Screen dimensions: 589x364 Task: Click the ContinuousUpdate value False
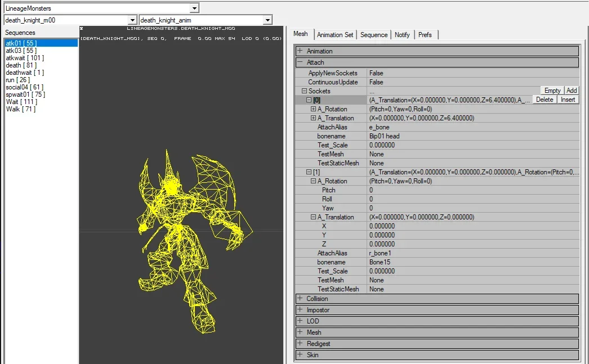pos(376,82)
